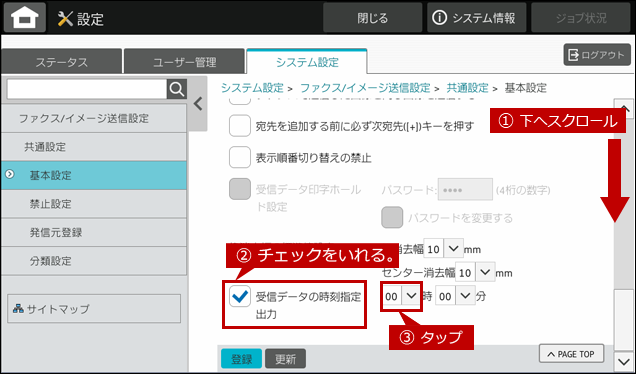Screen dimensions: 636x374
Task: Click the scrollbar up arrow
Action: tap(624, 108)
